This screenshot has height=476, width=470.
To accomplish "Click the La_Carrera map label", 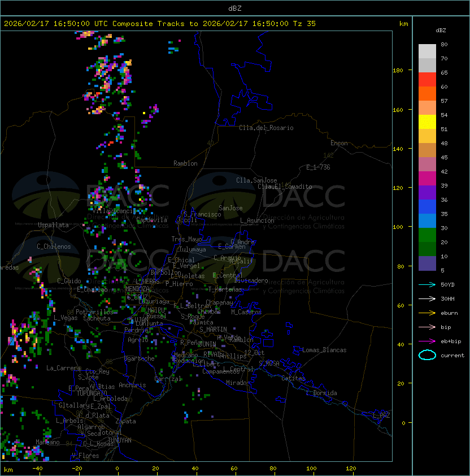I will (x=63, y=368).
